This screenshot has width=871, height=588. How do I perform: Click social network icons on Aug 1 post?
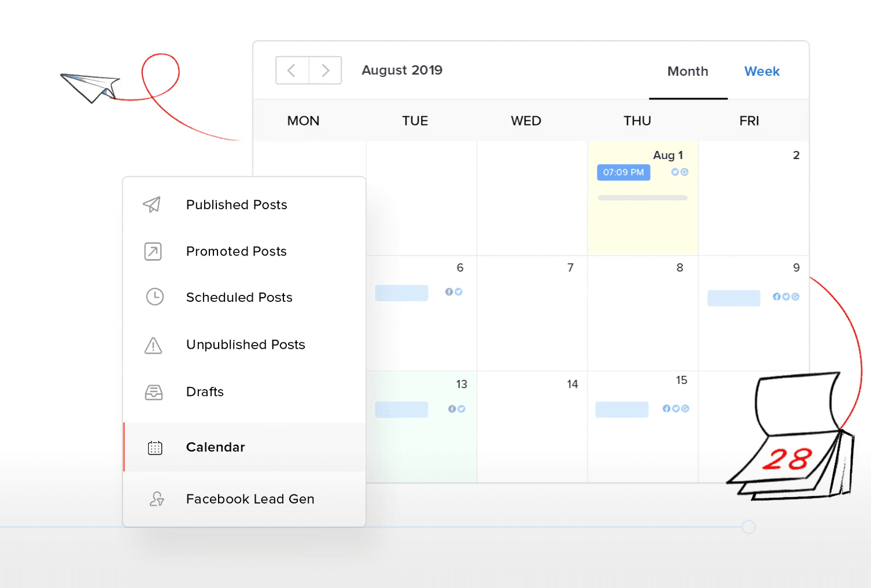(x=680, y=172)
